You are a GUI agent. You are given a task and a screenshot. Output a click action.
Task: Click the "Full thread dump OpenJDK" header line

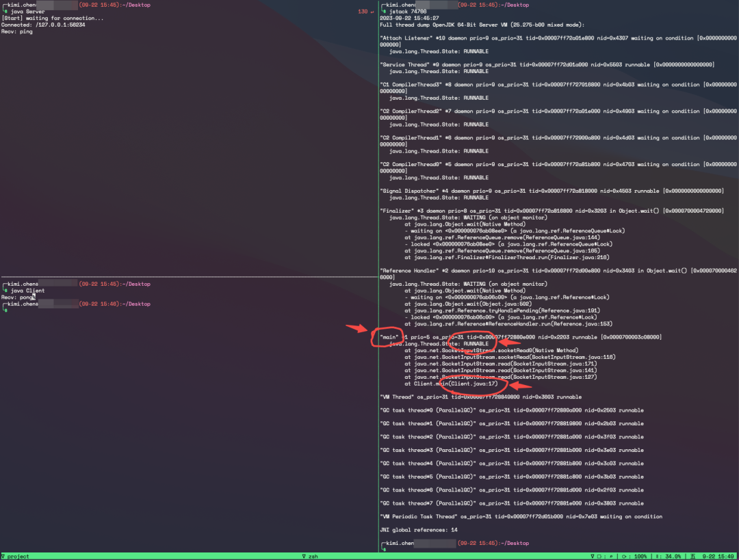(482, 25)
